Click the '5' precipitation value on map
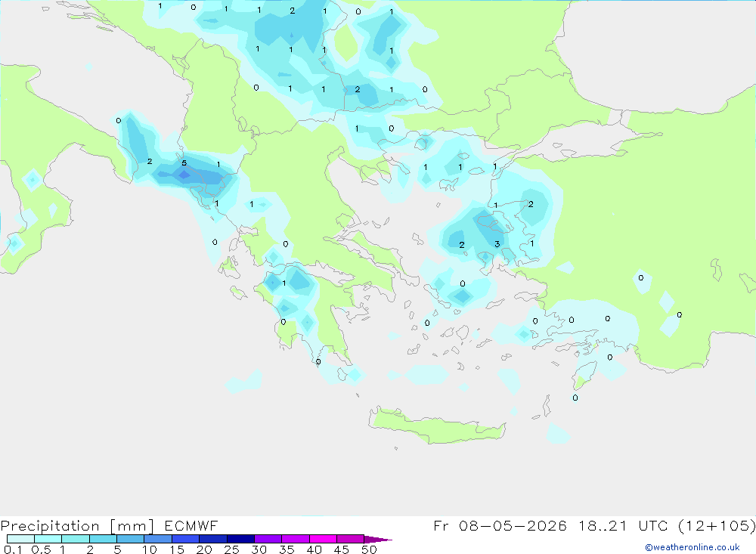Image resolution: width=756 pixels, height=554 pixels. pyautogui.click(x=184, y=163)
